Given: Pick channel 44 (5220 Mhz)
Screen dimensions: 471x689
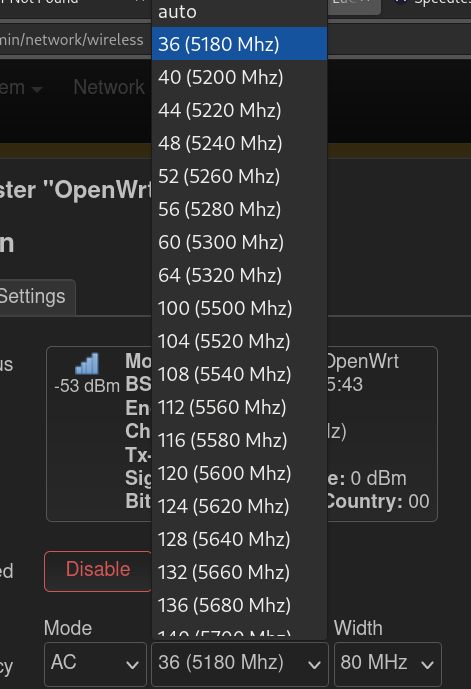Looking at the screenshot, I should (x=239, y=110).
